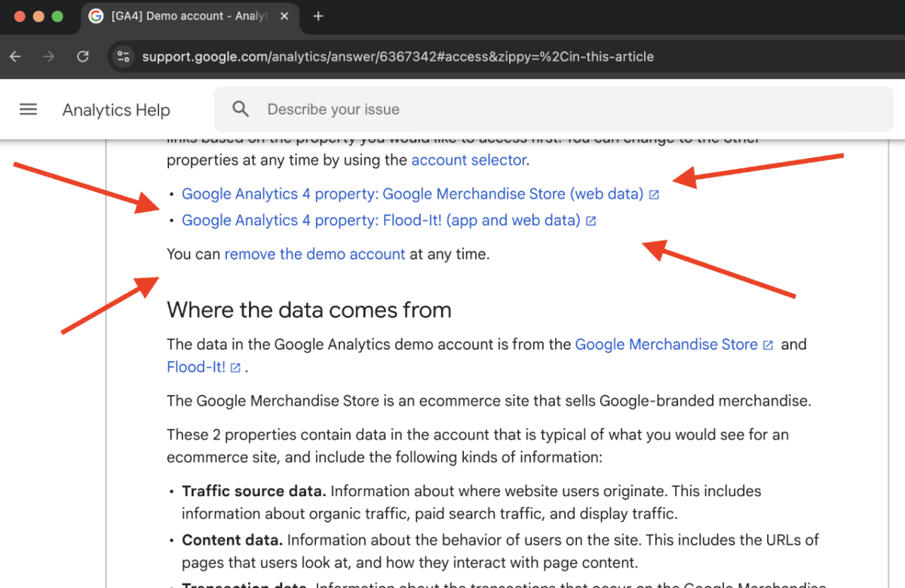The image size is (905, 588).
Task: Click the yellow macOS minimize window button
Action: click(38, 16)
